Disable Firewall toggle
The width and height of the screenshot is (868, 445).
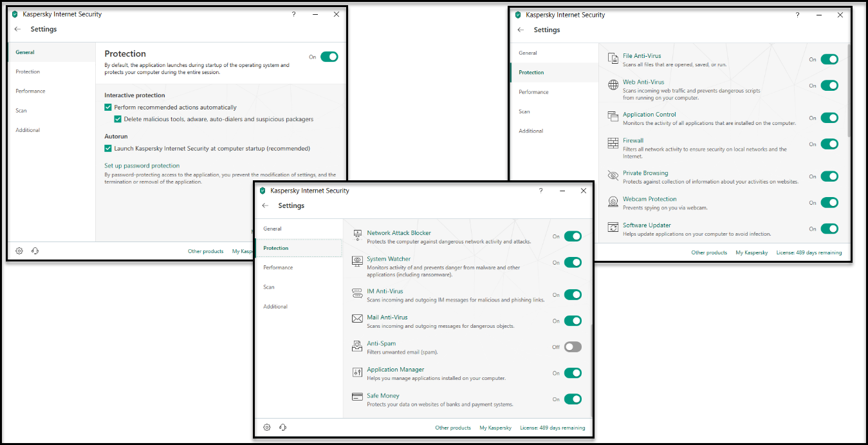(829, 144)
